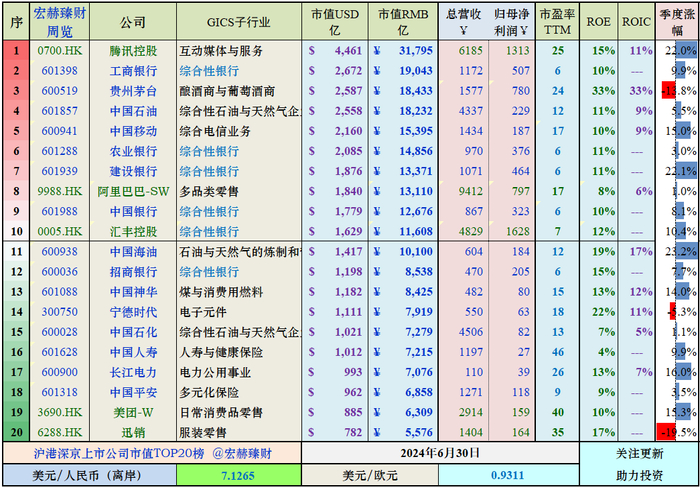The height and width of the screenshot is (488, 700).
Task: Select the 汇丰控股 company cell
Action: (133, 232)
